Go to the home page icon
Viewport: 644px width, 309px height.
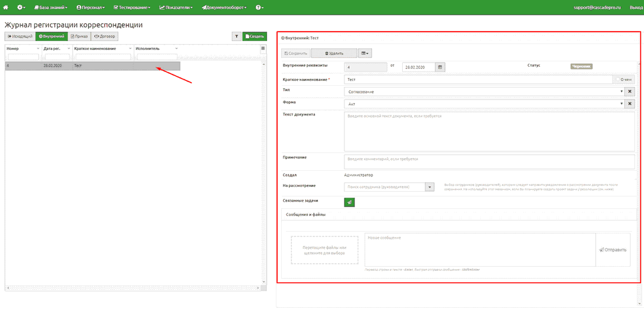6,7
